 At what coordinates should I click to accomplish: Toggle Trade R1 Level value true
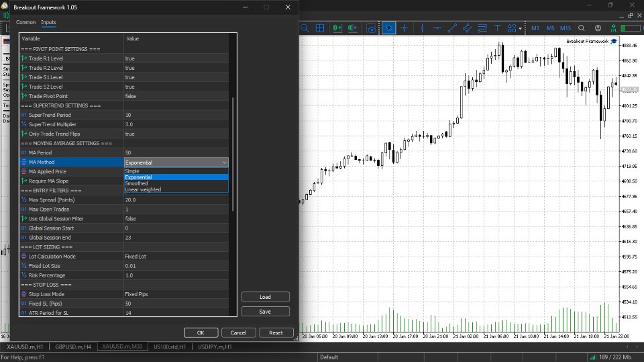pos(176,58)
